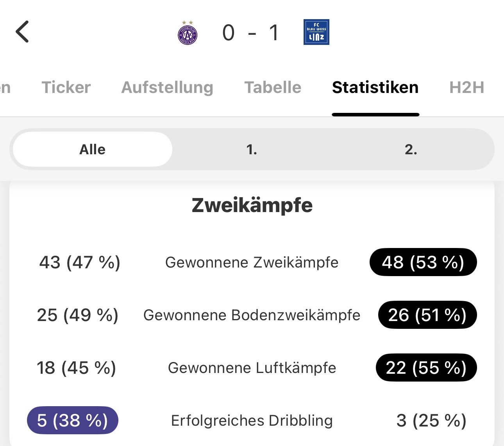Show second half statistics

coord(411,150)
